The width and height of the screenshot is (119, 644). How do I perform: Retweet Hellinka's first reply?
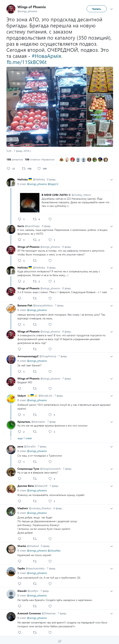35,219
